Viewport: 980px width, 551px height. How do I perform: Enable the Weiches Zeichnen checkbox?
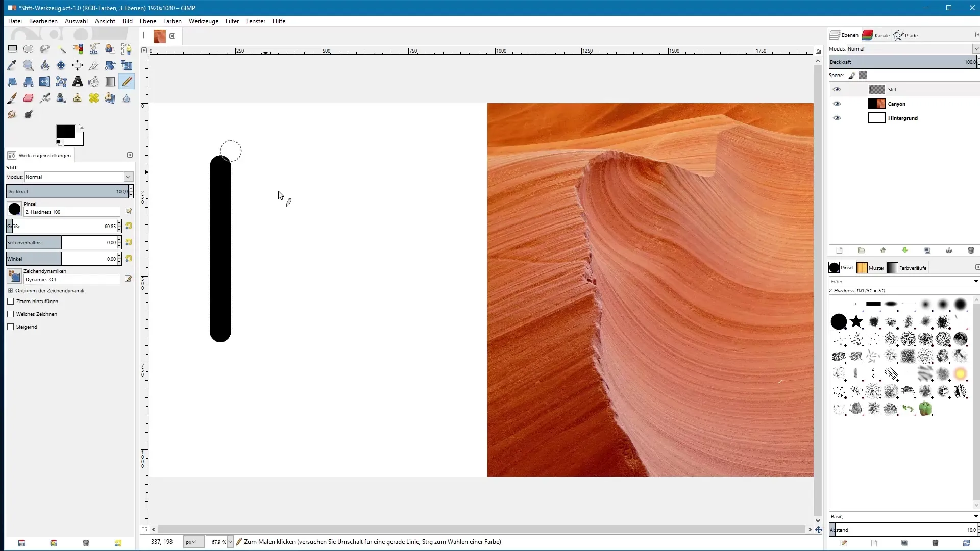(x=11, y=314)
